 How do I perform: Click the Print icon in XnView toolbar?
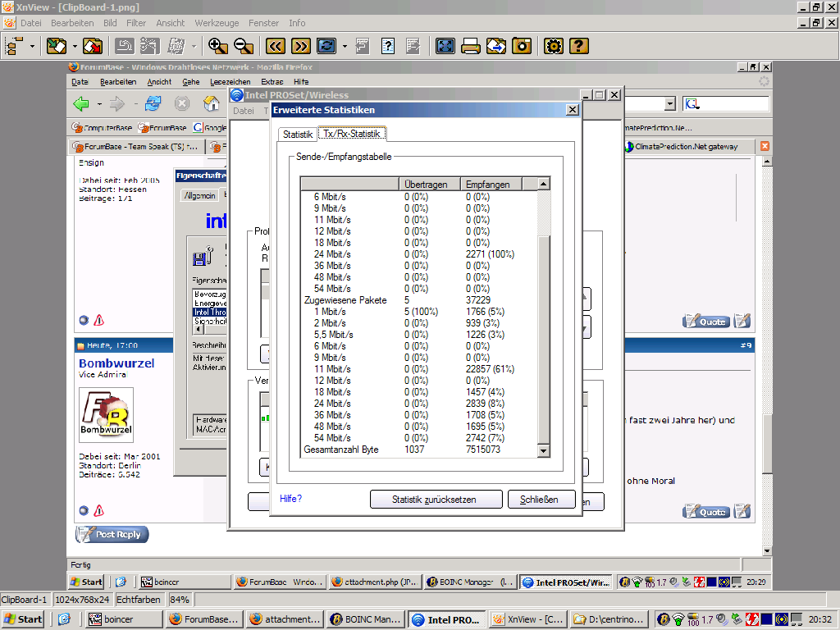(470, 46)
